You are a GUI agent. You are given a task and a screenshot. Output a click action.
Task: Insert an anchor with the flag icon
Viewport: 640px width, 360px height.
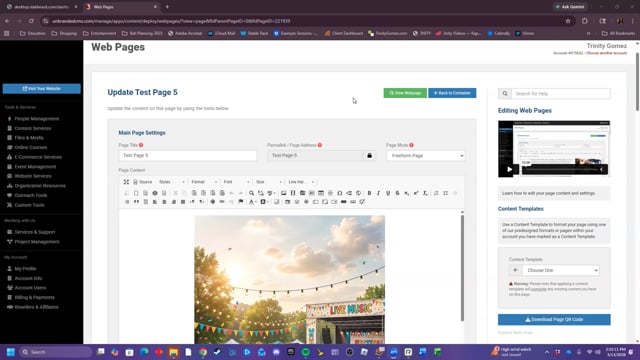point(241,202)
